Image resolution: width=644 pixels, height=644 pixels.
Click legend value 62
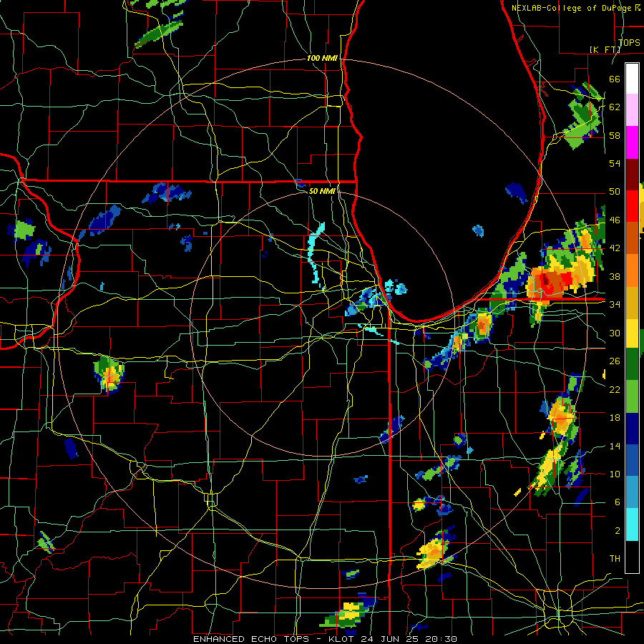pos(615,107)
